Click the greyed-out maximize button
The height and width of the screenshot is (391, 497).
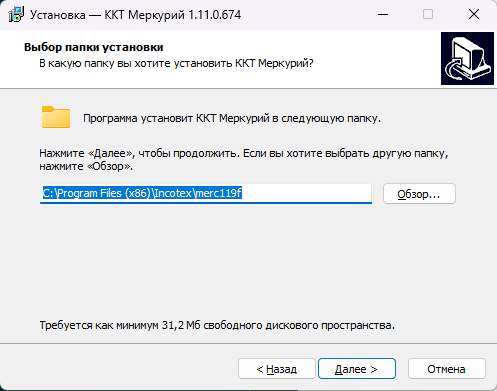tap(428, 14)
